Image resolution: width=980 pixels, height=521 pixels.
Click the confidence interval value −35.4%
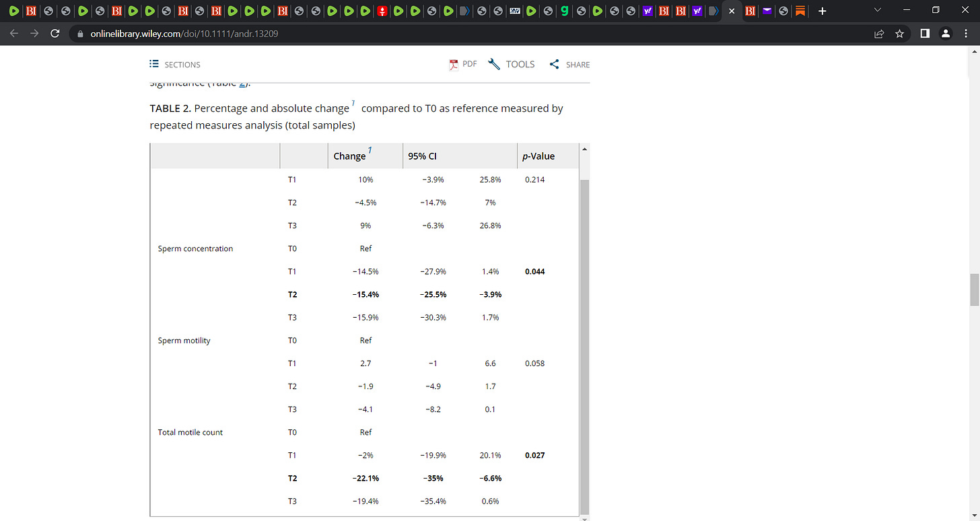coord(433,501)
